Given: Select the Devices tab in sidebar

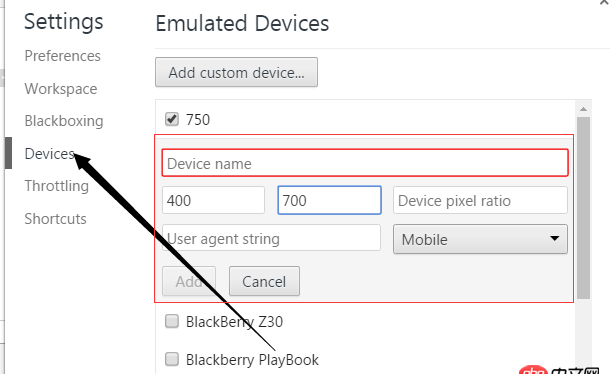Looking at the screenshot, I should click(49, 154).
